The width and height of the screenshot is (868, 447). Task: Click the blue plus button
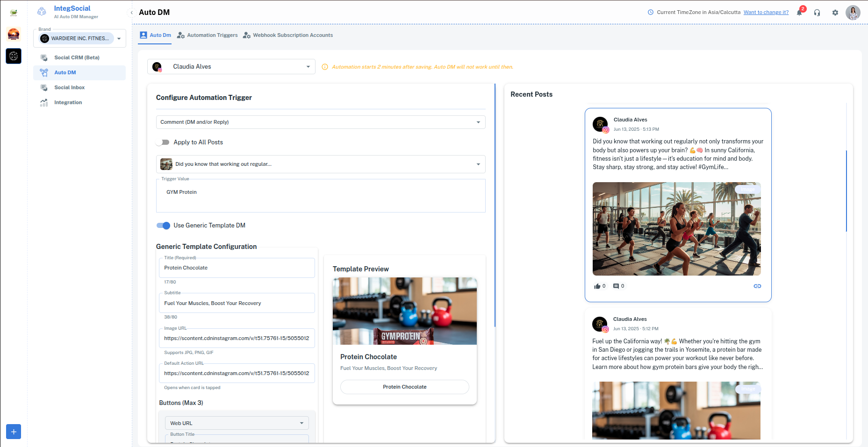pos(14,432)
